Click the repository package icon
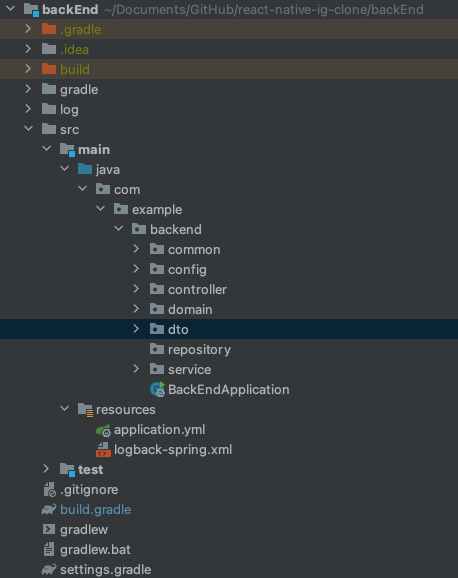Image resolution: width=458 pixels, height=578 pixels. (x=157, y=348)
